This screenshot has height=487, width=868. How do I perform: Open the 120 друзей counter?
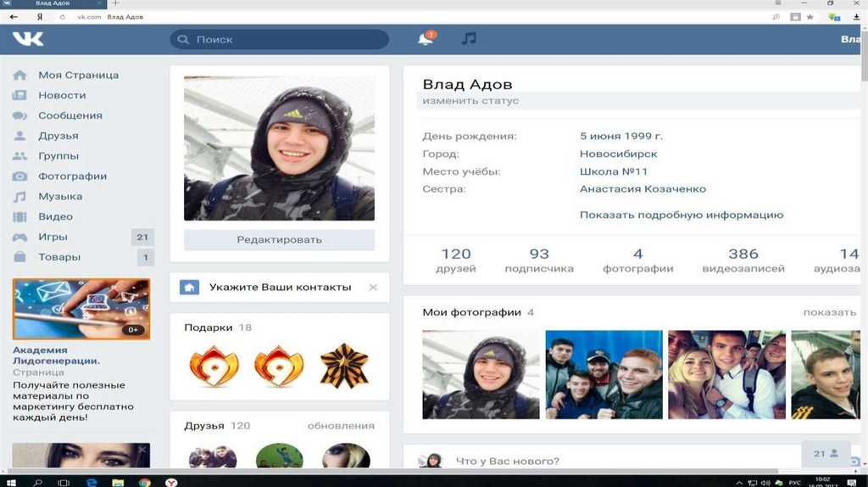[455, 260]
